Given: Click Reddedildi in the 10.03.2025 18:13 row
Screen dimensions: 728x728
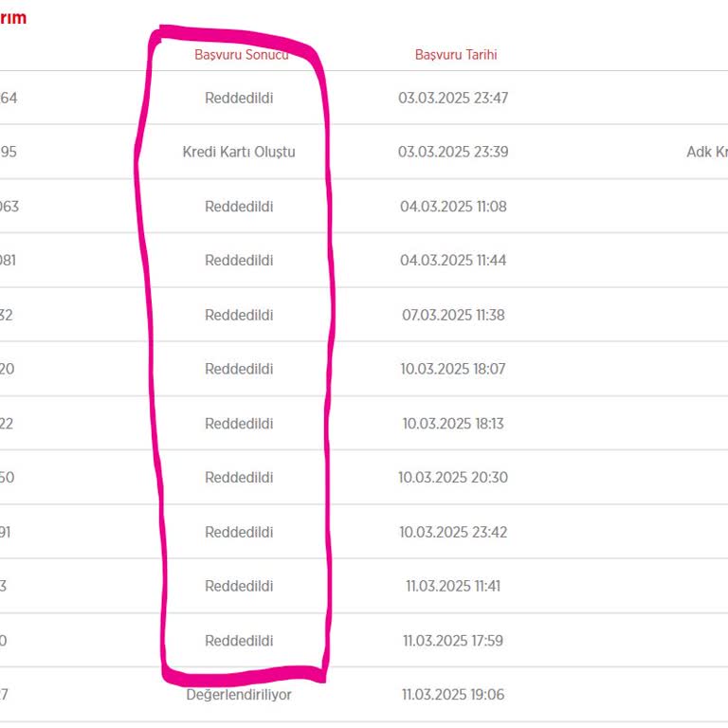Looking at the screenshot, I should pos(239,424).
